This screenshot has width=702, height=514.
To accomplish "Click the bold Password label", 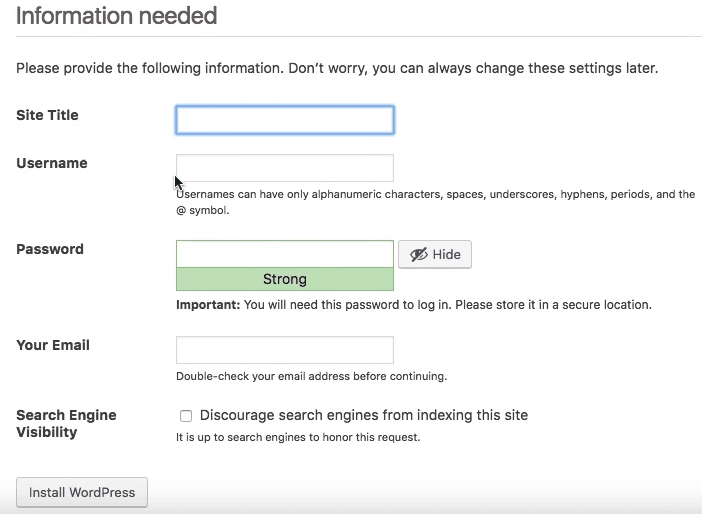I will (x=50, y=249).
